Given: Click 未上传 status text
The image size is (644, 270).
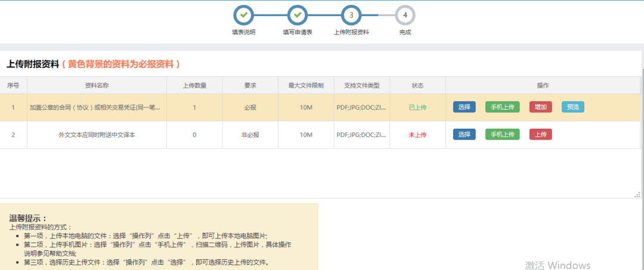Looking at the screenshot, I should (x=417, y=135).
